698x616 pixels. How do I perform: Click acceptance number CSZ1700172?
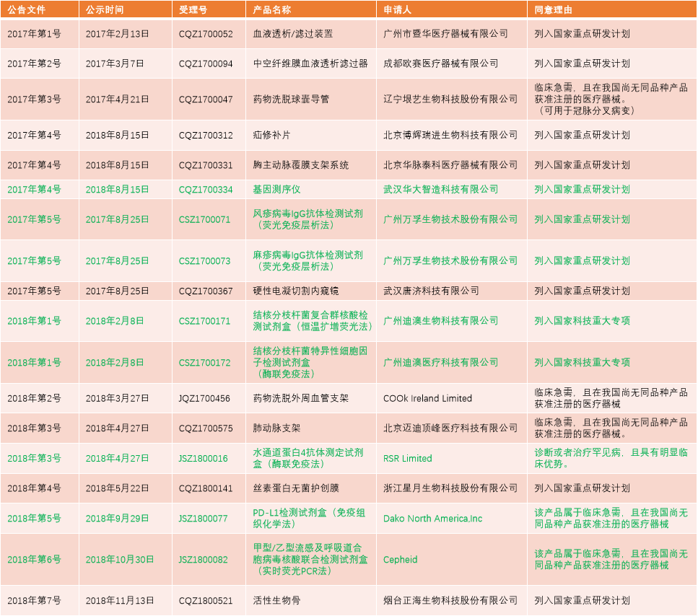point(204,363)
